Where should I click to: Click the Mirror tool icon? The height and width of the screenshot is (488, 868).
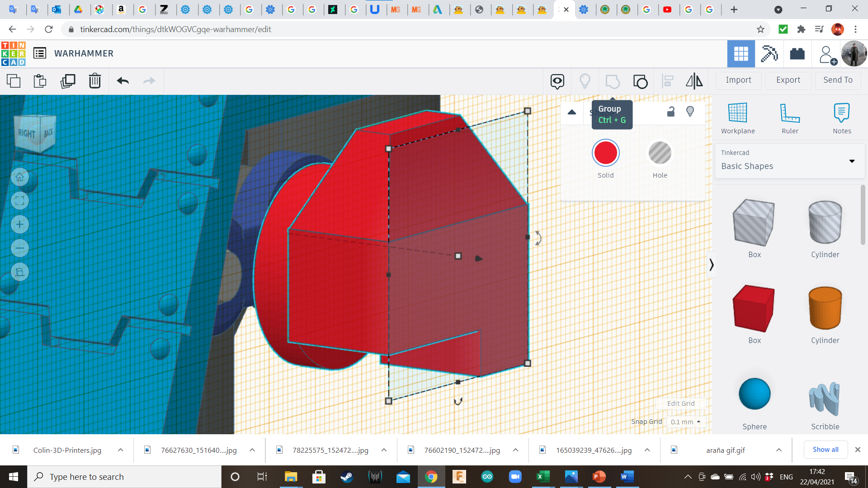coord(694,81)
